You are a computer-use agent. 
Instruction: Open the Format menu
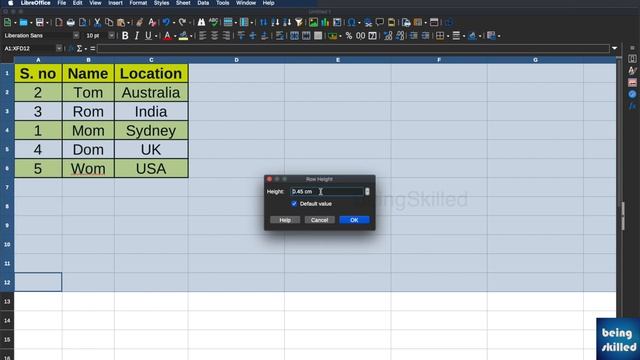pyautogui.click(x=138, y=3)
